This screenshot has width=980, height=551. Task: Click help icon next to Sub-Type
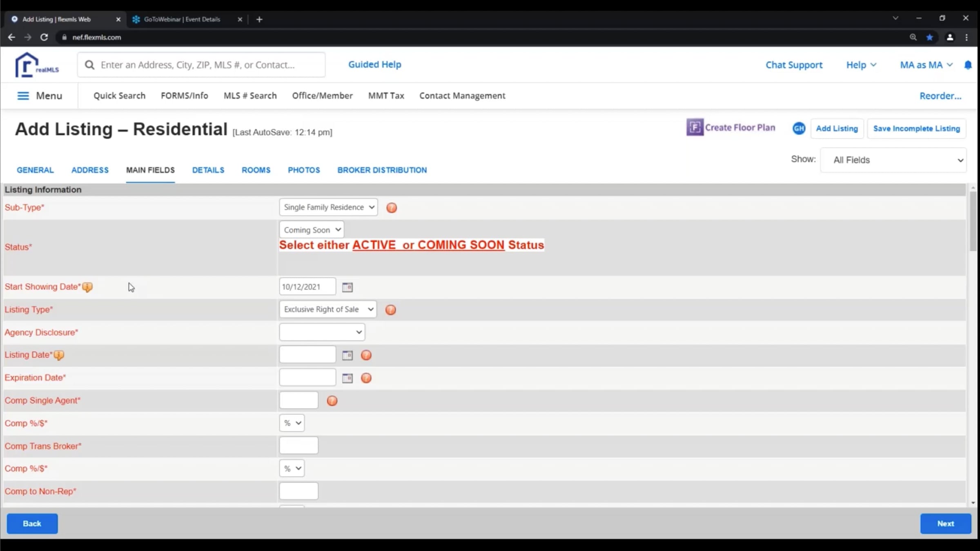[x=391, y=208]
